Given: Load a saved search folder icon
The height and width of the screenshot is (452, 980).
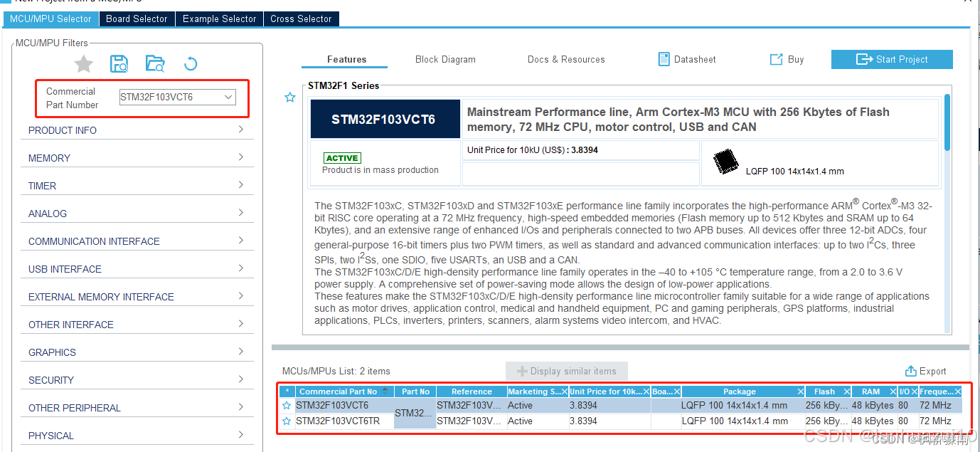Looking at the screenshot, I should (155, 64).
